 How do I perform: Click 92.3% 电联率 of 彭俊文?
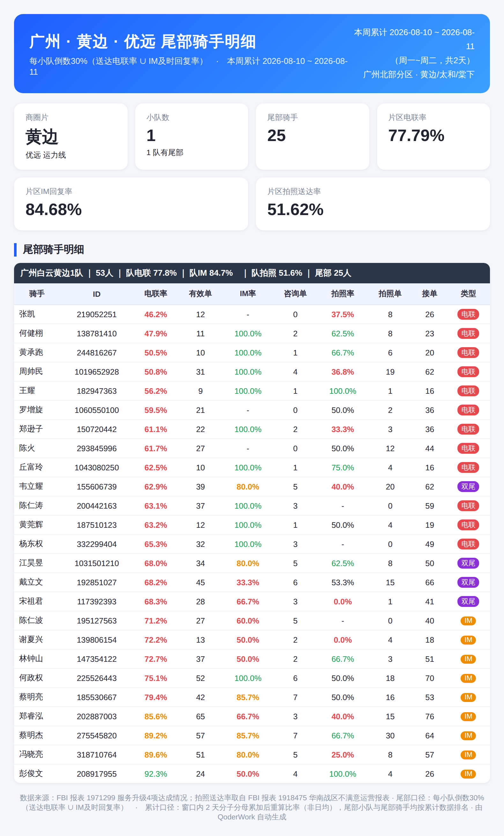coord(156,774)
